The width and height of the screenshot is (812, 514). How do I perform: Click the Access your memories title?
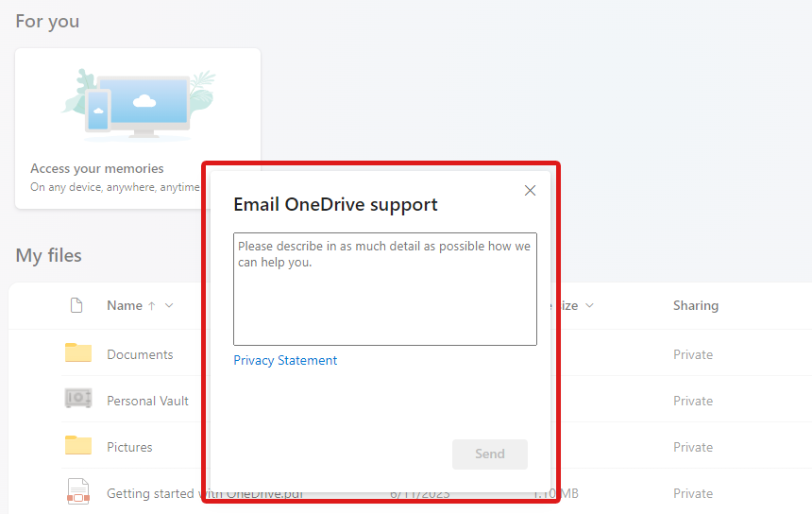pyautogui.click(x=97, y=168)
